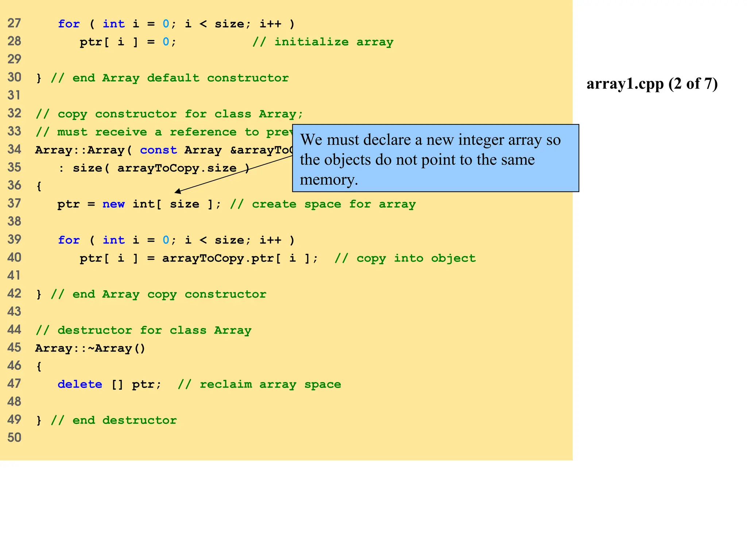
Task: Click "Array::~Array()" on line 45
Action: click(x=90, y=348)
